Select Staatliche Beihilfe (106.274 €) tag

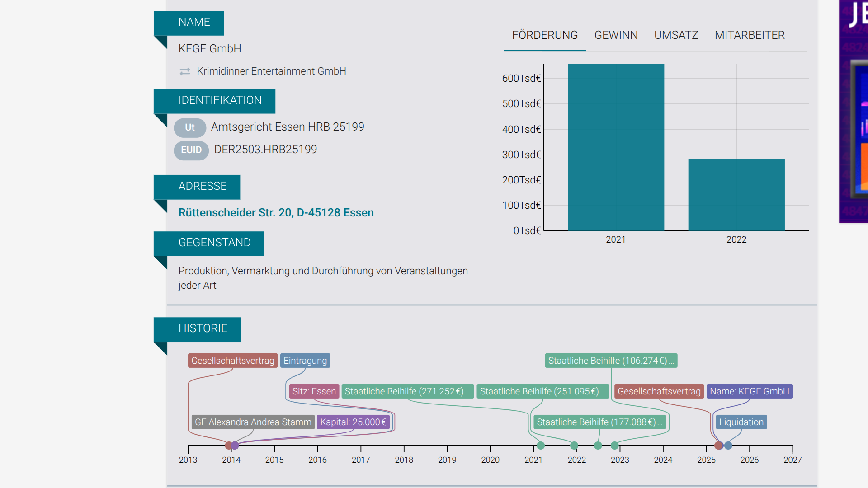[611, 361]
